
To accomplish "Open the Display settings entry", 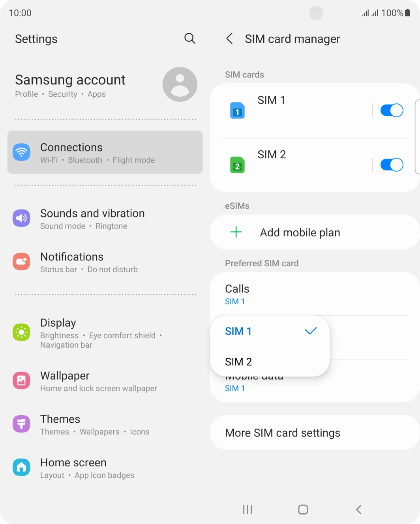I will tap(105, 333).
